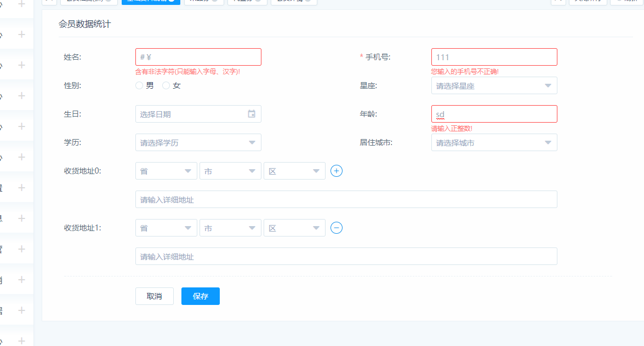Select the 男 radio button
The image size is (644, 346).
coord(139,85)
